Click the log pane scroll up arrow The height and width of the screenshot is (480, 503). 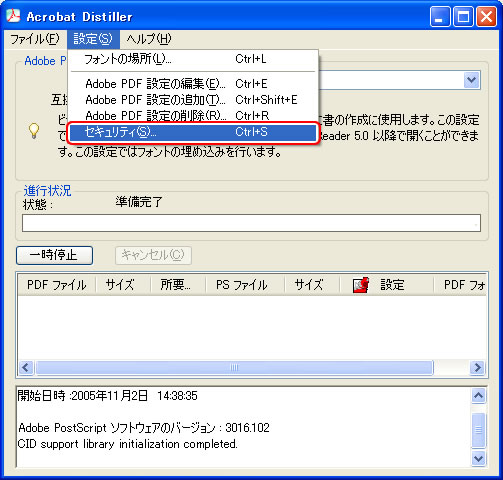(x=479, y=396)
